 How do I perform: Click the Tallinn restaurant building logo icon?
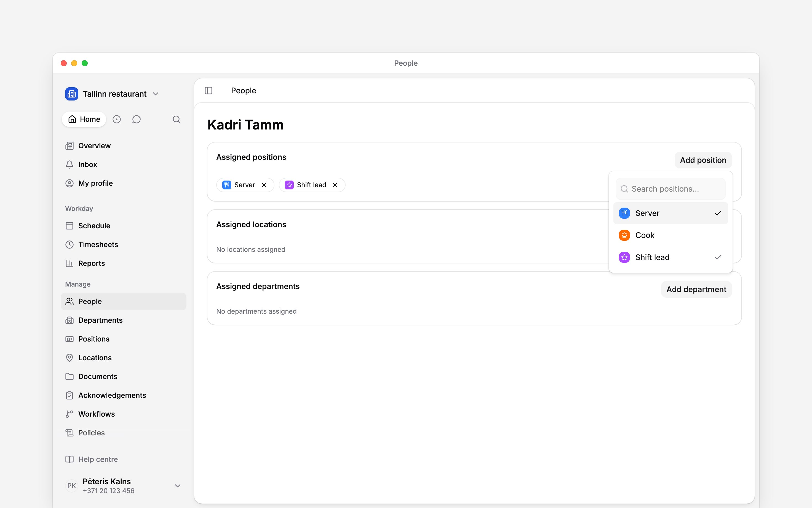(71, 94)
